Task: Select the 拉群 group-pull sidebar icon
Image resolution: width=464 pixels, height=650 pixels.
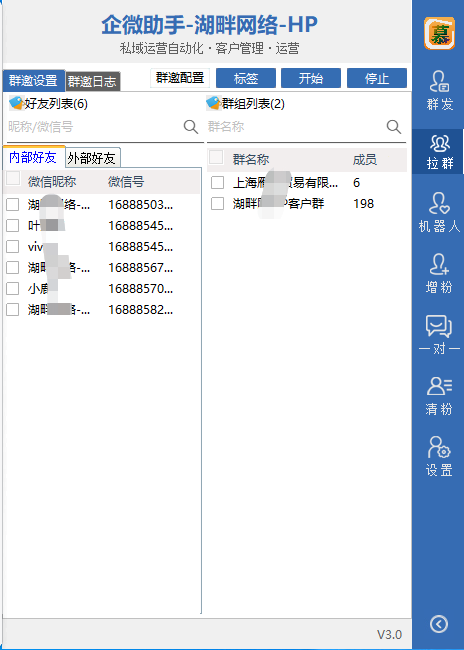Action: 439,151
